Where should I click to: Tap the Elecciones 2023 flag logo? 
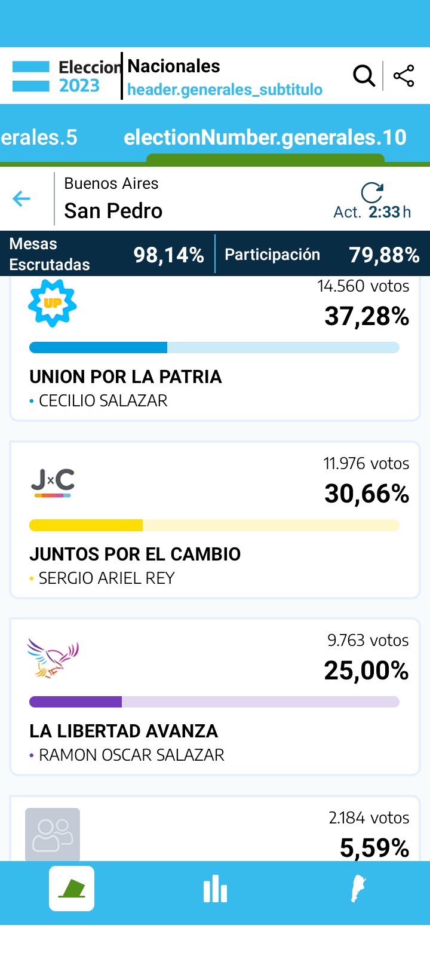click(31, 76)
